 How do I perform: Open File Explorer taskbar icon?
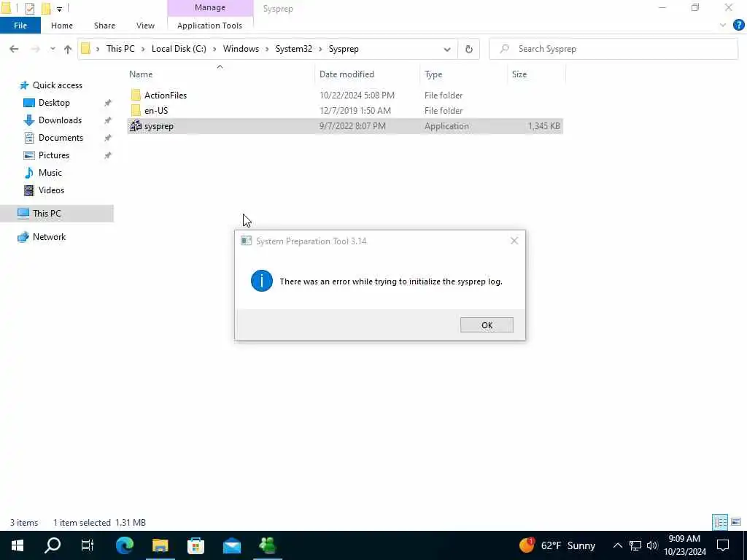tap(160, 545)
